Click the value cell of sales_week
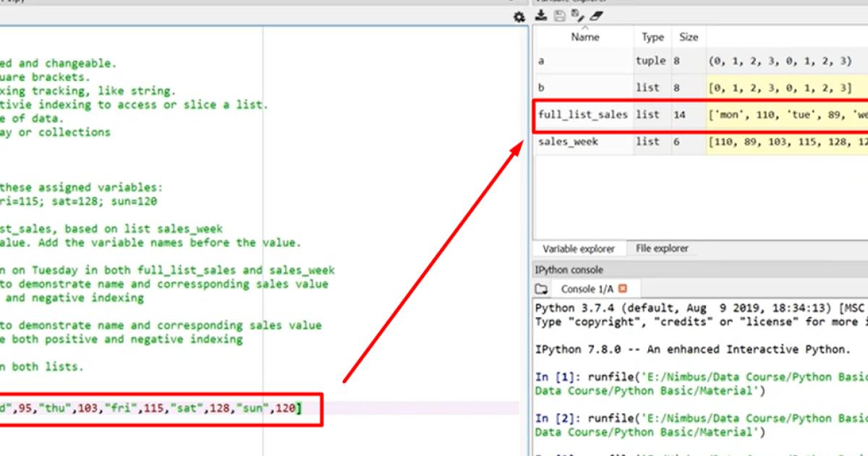This screenshot has height=456, width=868. [x=787, y=142]
